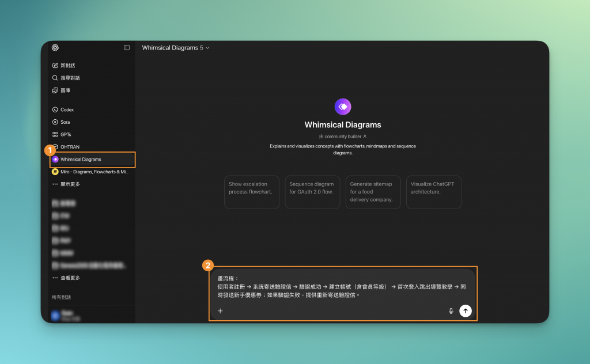Click the 搜尋對話 magnifier icon
This screenshot has height=364, width=590.
(55, 78)
